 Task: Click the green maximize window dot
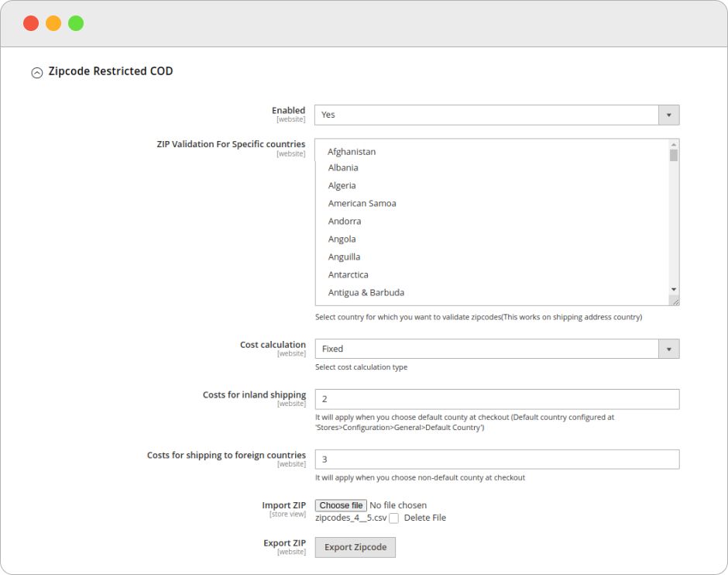[76, 23]
